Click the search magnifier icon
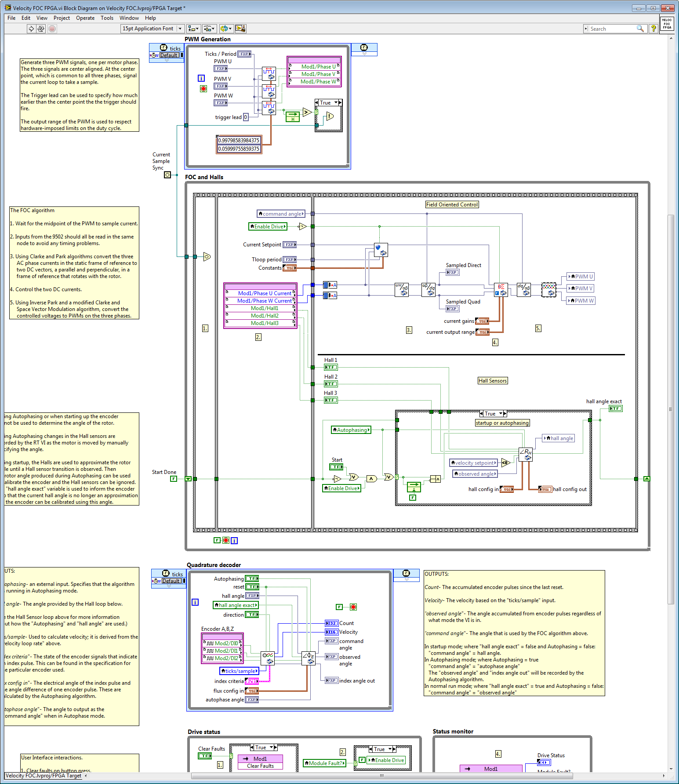The image size is (679, 784). 640,29
